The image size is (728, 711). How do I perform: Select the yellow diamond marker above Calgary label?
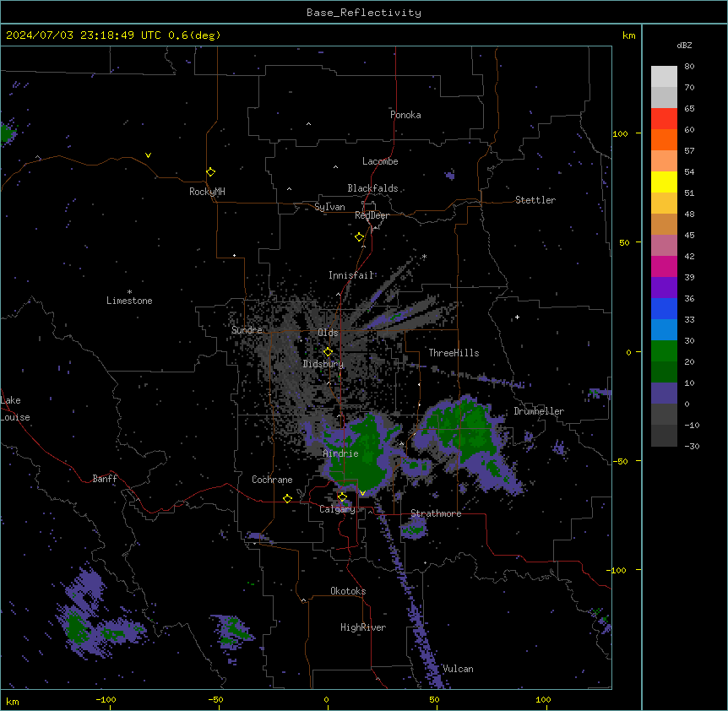[342, 497]
